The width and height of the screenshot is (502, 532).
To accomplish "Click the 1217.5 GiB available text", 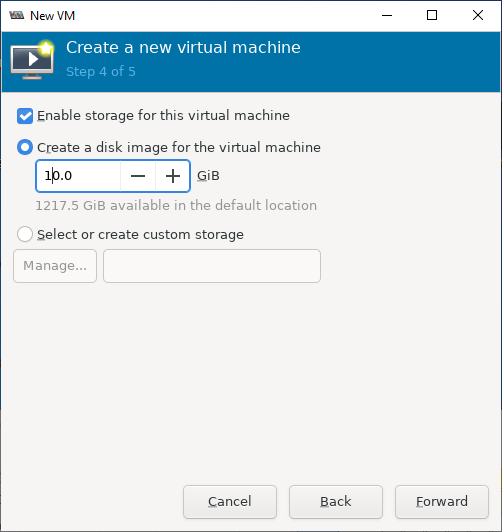I will pyautogui.click(x=176, y=206).
